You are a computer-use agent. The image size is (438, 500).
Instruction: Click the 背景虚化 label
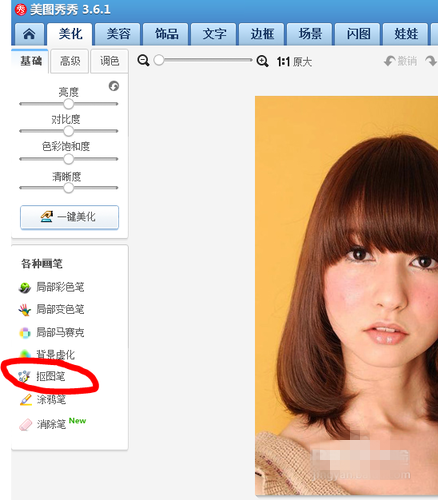click(55, 355)
